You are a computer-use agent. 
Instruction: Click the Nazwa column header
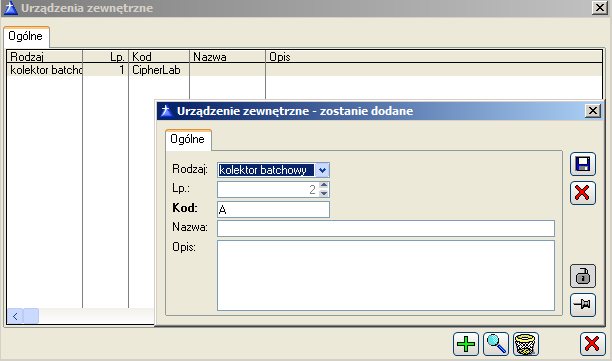point(228,57)
